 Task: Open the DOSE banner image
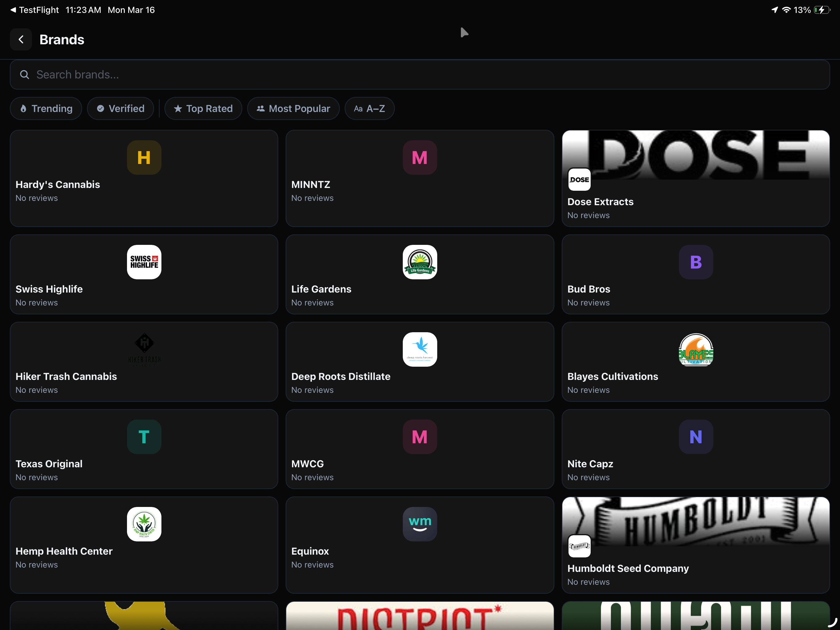pyautogui.click(x=696, y=155)
